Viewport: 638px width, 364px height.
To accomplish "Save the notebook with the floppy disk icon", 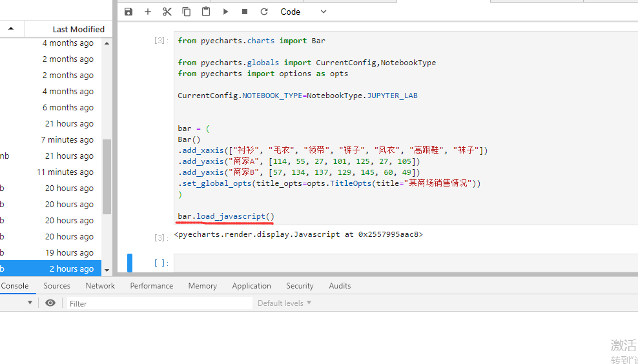I will click(x=129, y=12).
